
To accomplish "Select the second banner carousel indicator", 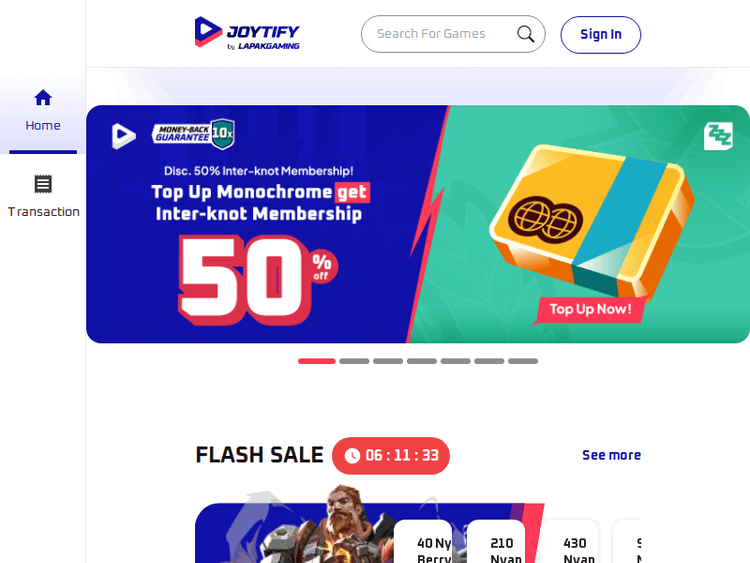I will [x=354, y=361].
